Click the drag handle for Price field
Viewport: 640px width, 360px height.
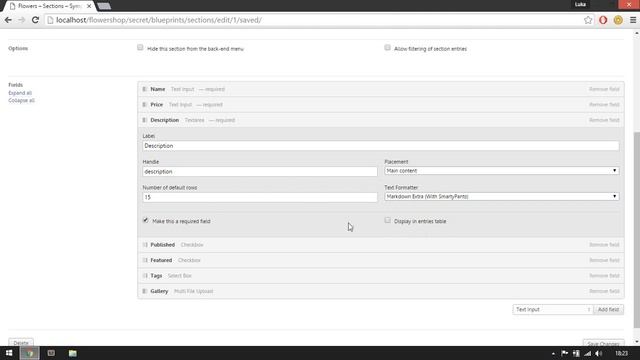point(144,104)
